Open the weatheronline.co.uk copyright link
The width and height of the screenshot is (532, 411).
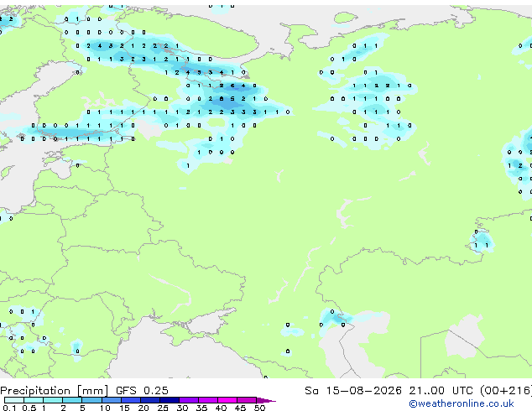click(461, 403)
